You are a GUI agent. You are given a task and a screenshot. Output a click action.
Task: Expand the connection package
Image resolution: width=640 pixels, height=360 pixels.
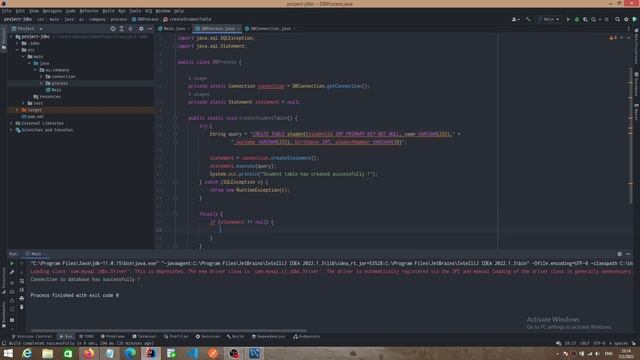tap(41, 76)
